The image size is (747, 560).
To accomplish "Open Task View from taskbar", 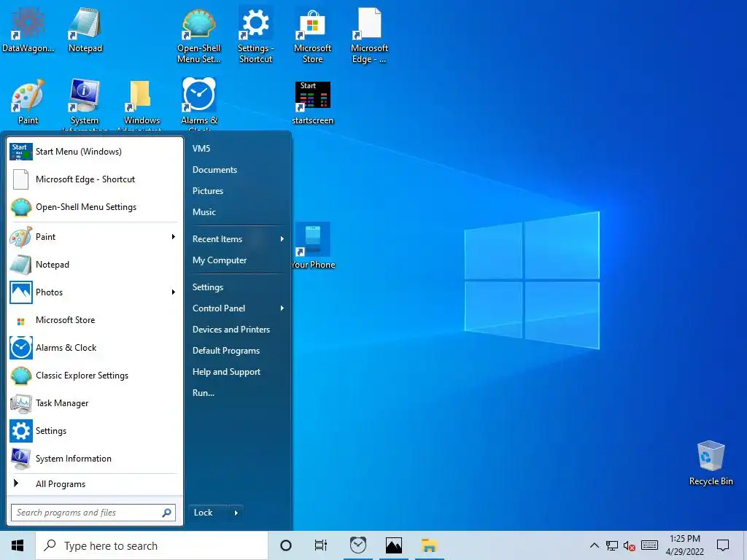I will (321, 545).
